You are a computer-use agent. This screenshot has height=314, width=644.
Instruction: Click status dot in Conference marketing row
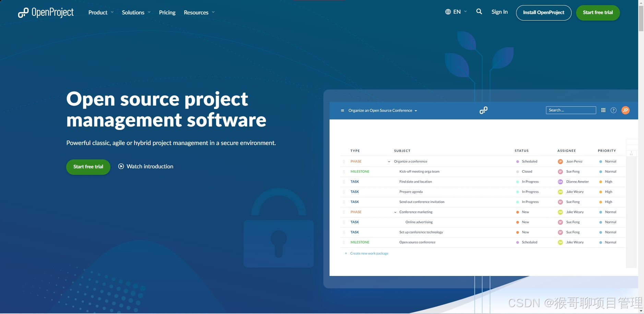517,212
